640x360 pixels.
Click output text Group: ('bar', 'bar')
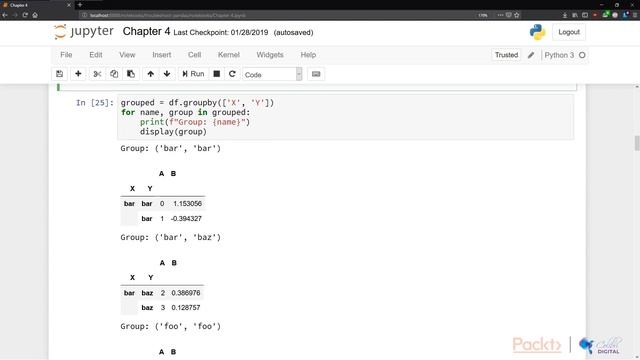(171, 149)
